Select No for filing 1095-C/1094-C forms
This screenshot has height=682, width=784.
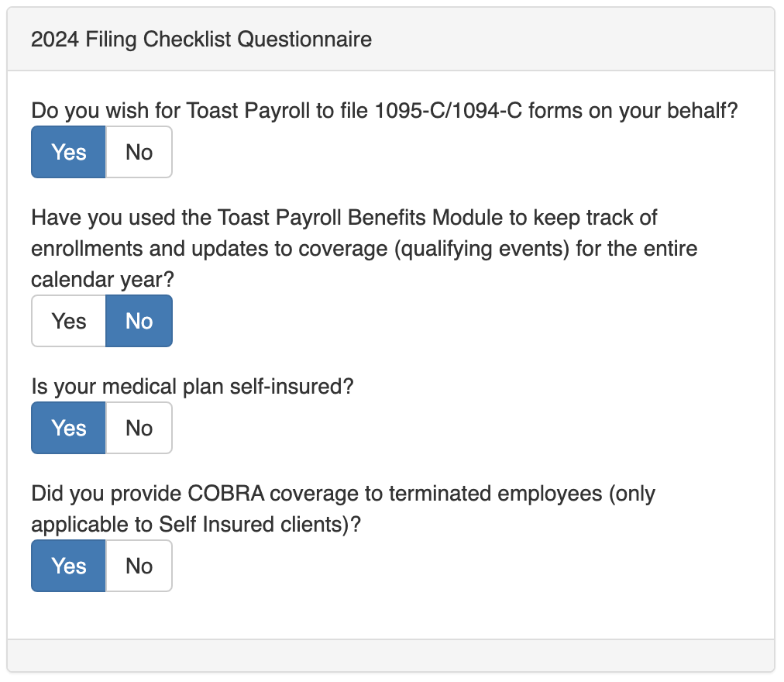click(139, 152)
